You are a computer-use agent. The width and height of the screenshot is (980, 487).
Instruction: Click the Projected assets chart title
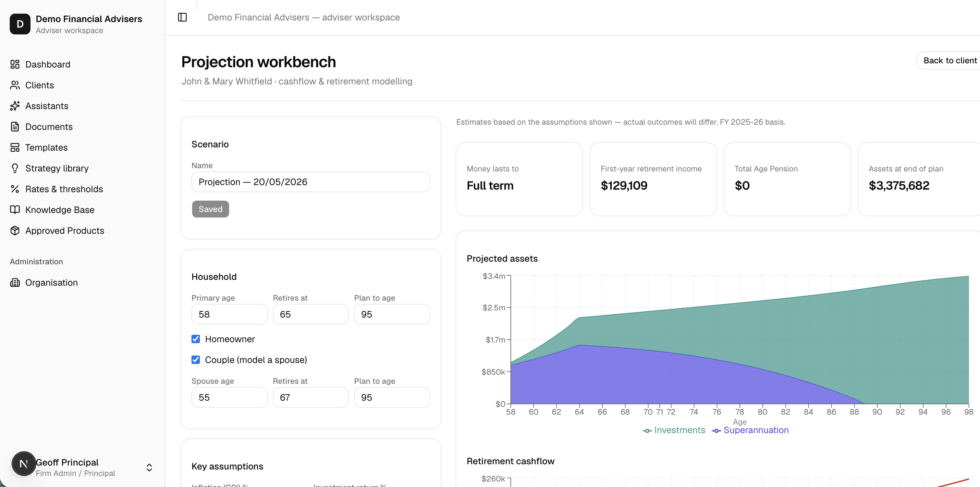pyautogui.click(x=502, y=258)
